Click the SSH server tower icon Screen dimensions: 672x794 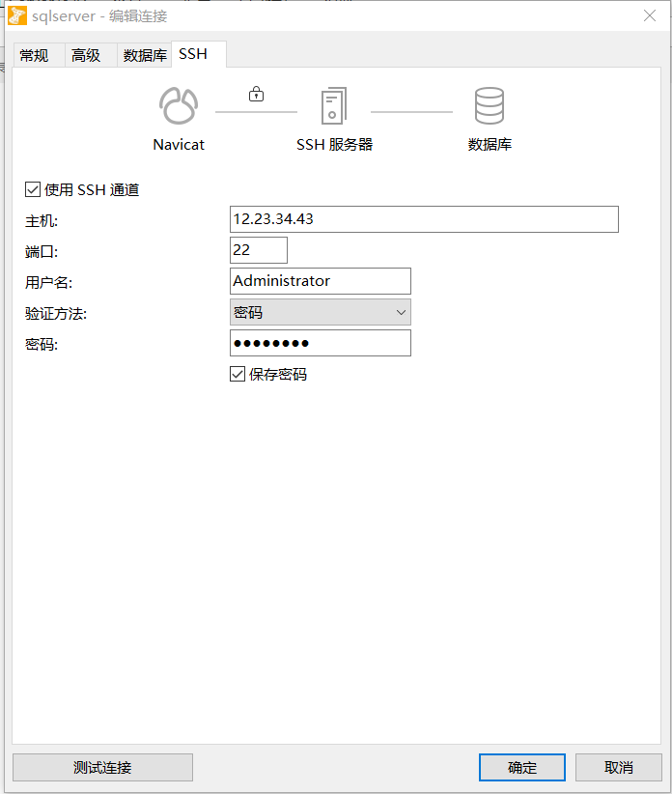point(334,106)
